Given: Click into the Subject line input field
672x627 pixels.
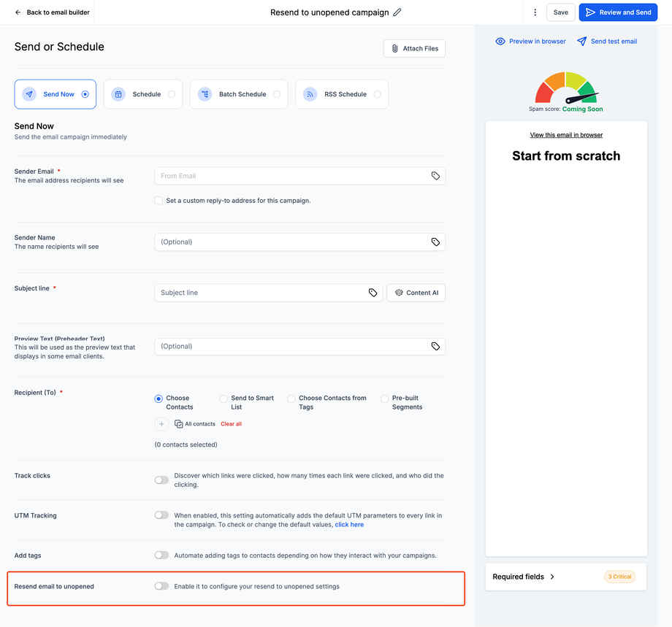Looking at the screenshot, I should (x=261, y=293).
